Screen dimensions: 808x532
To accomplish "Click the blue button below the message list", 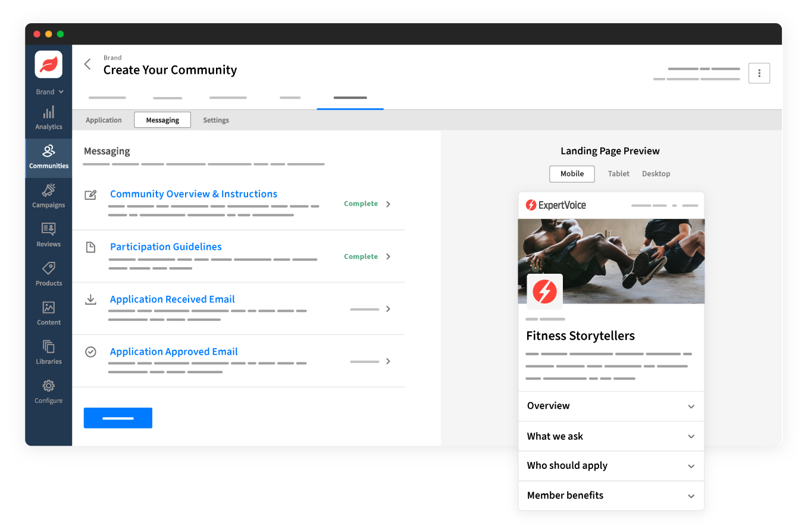I will click(118, 418).
